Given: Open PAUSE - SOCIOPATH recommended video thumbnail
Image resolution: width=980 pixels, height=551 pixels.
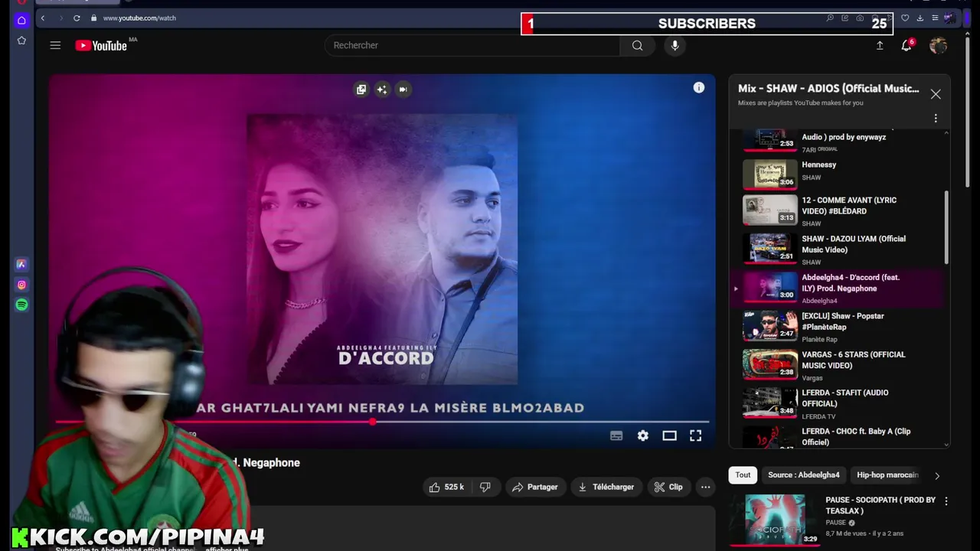Looking at the screenshot, I should coord(775,520).
